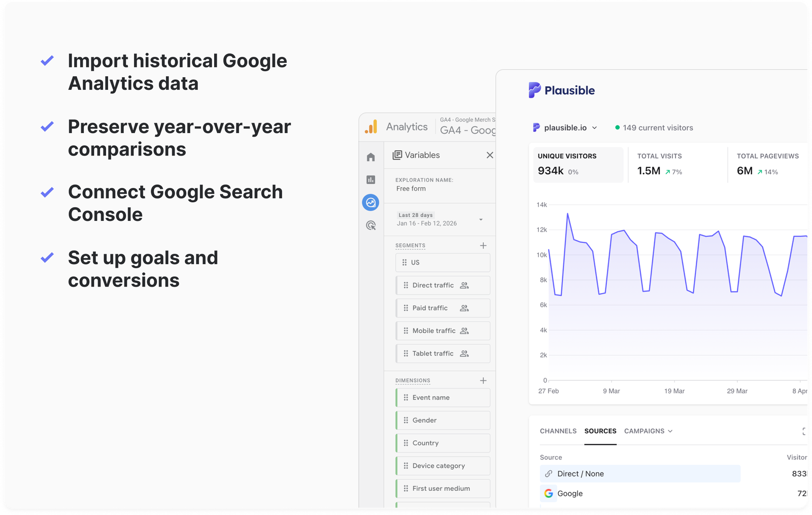Screen dimensions: 812x515
Task: Click users icon on Direct traffic segment
Action: pos(464,285)
